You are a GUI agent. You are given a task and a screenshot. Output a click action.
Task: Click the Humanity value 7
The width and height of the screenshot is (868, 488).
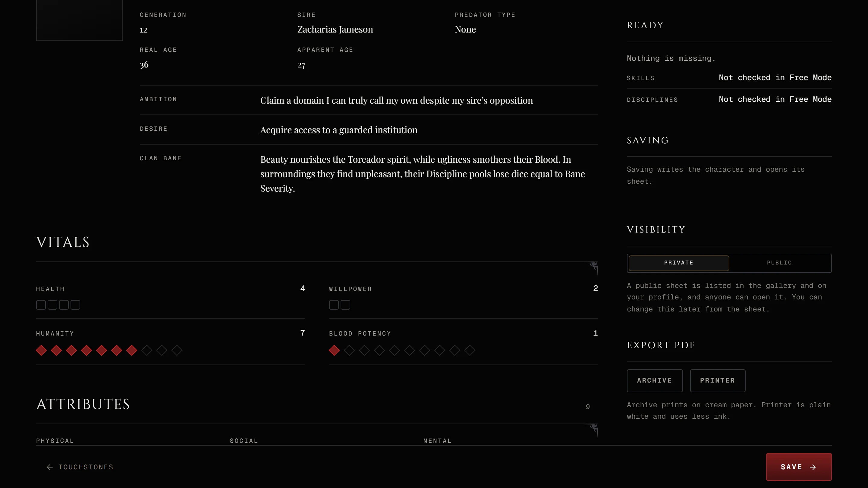pos(303,333)
